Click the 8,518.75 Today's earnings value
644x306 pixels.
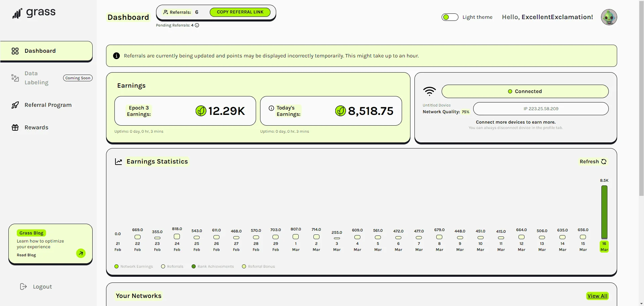coord(370,111)
